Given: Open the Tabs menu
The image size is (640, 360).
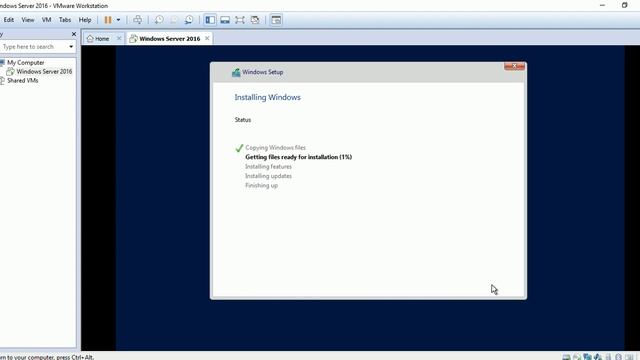Looking at the screenshot, I should pyautogui.click(x=65, y=20).
